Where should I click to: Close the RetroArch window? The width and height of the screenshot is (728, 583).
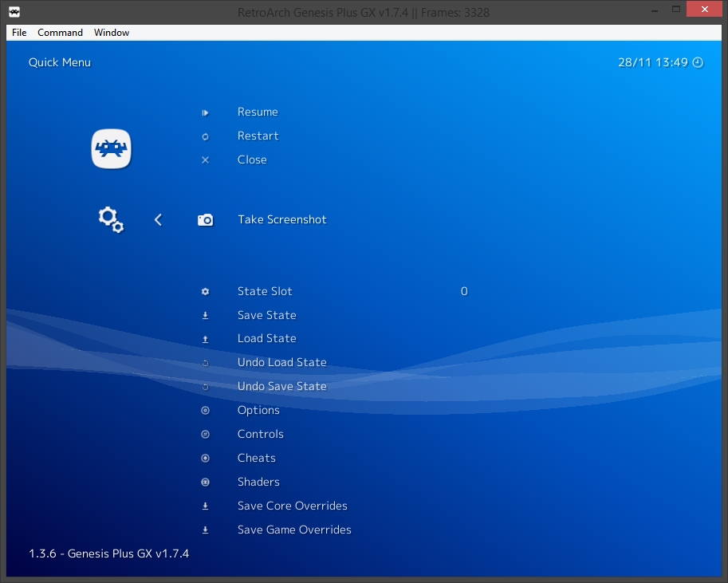click(x=704, y=10)
